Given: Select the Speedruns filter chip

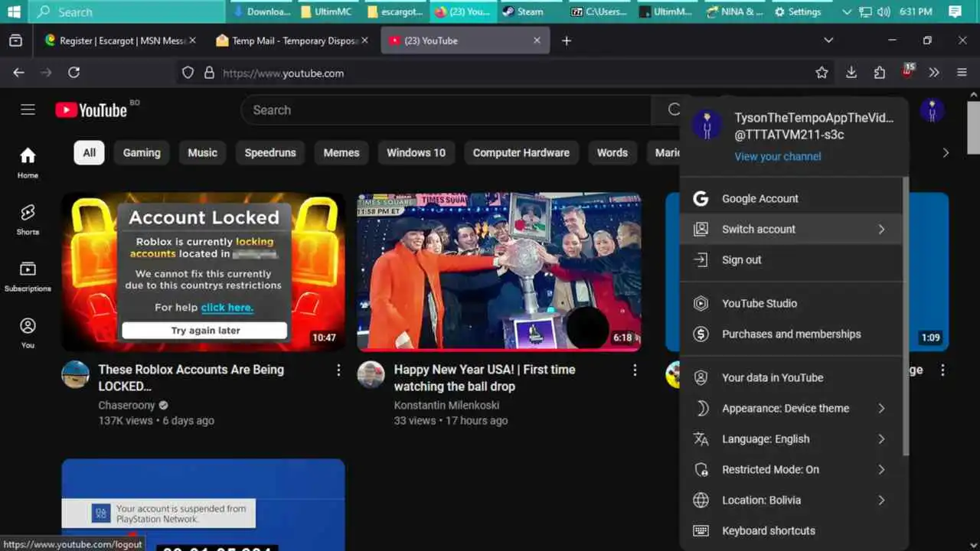Looking at the screenshot, I should pyautogui.click(x=270, y=152).
